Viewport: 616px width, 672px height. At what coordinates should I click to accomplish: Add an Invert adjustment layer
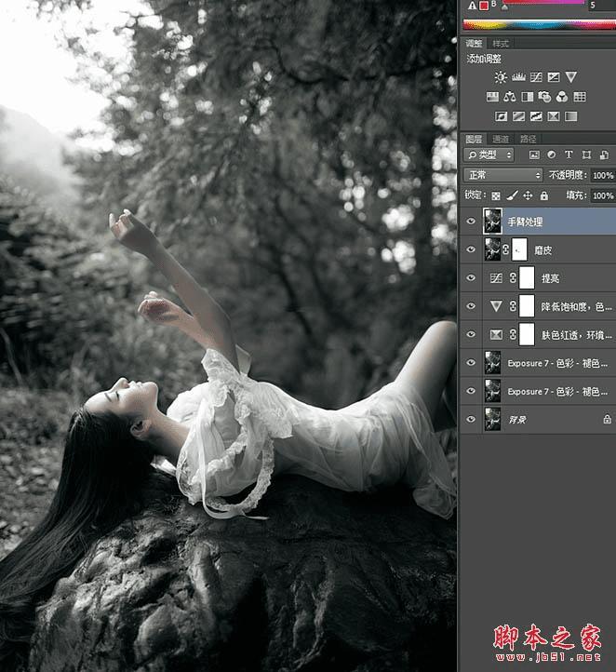pos(502,116)
